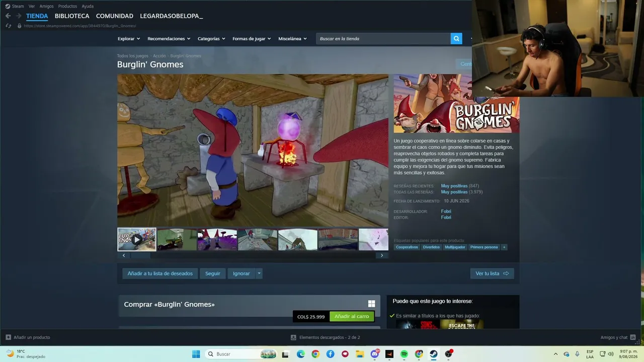The image size is (644, 362).
Task: Switch to Steam in the taskbar
Action: point(434,354)
